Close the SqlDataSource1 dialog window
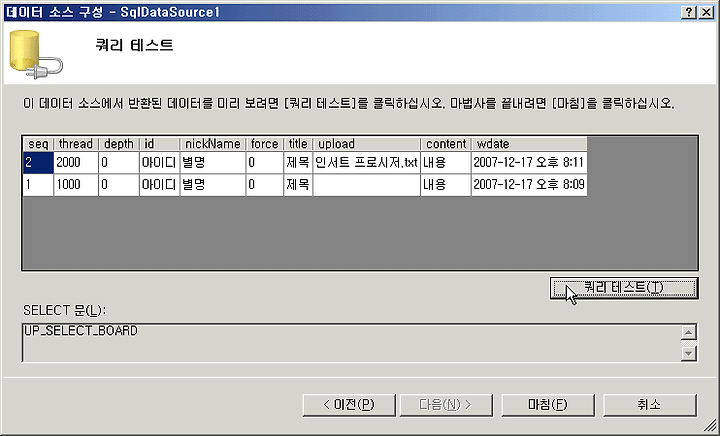This screenshot has height=436, width=720. pos(706,12)
